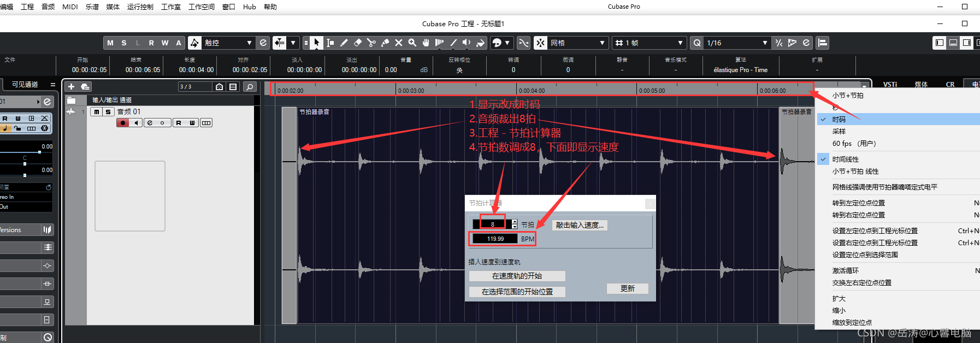
Task: Select the Erase tool
Action: tap(358, 43)
